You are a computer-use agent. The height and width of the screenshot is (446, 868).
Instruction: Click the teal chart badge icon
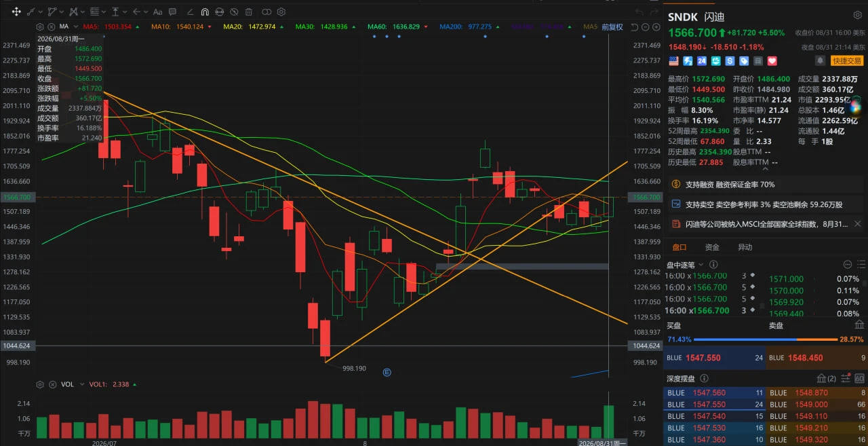tap(716, 61)
